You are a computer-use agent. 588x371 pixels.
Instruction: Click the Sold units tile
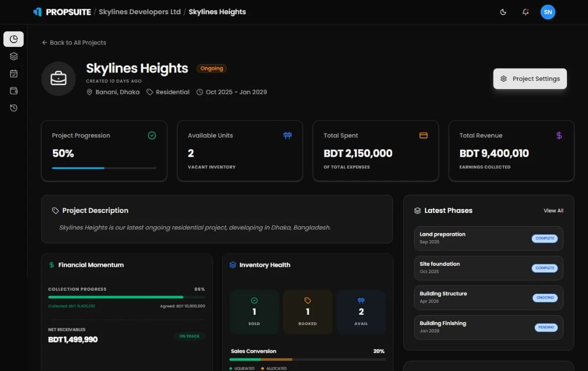254,312
